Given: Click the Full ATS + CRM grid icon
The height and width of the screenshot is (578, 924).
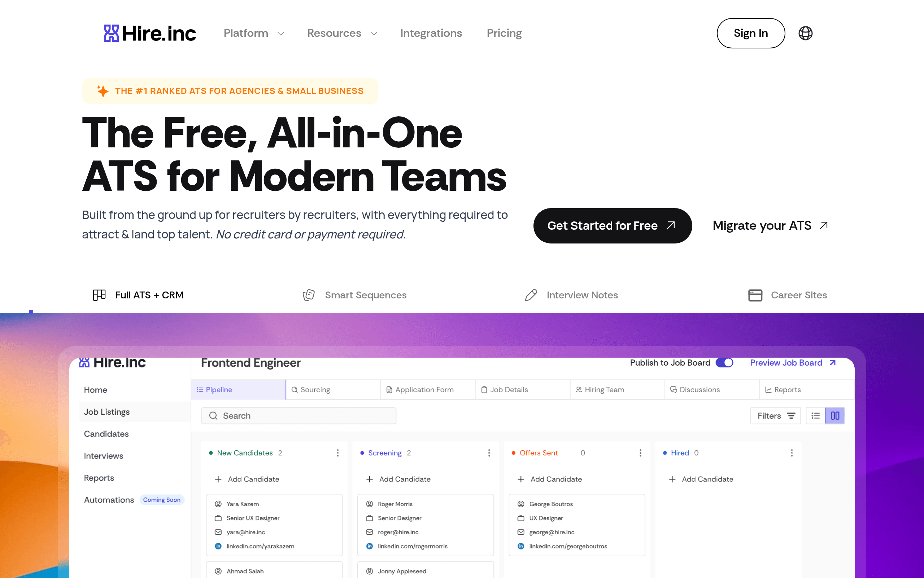Looking at the screenshot, I should (x=99, y=295).
